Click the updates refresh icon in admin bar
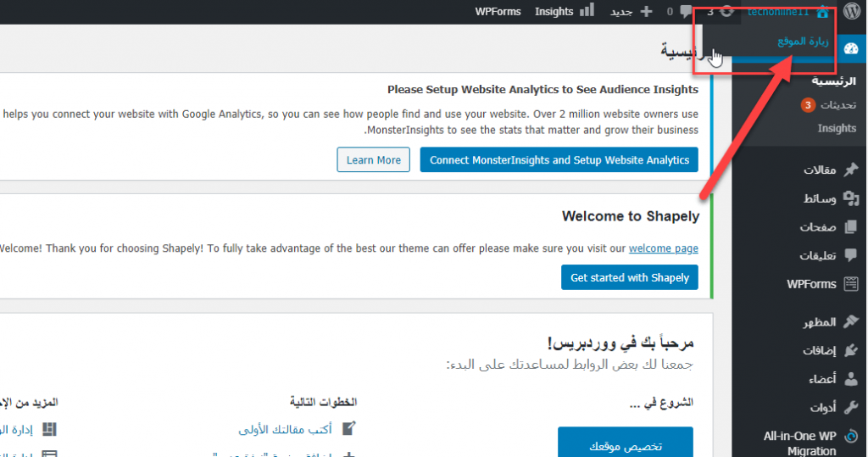 click(x=726, y=11)
